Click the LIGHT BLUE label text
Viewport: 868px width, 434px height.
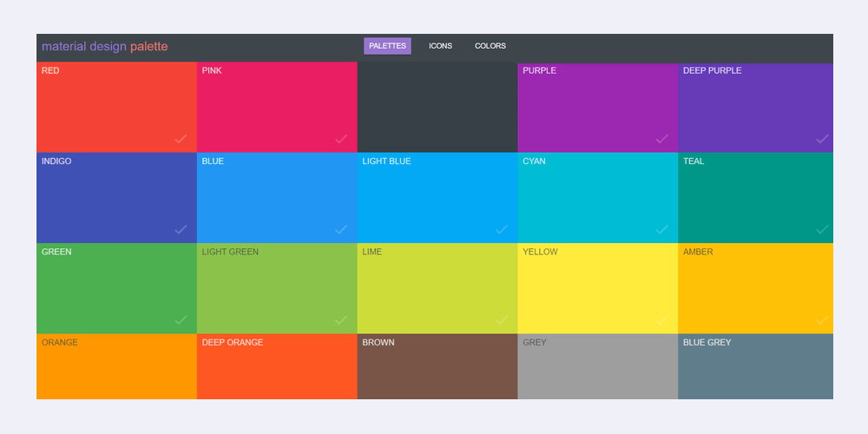tap(387, 161)
